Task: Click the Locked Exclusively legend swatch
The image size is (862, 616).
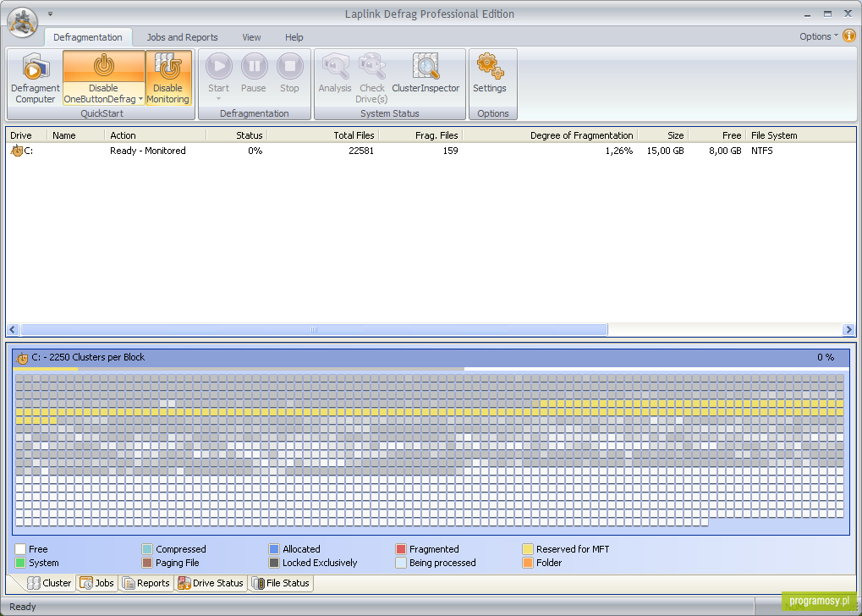Action: (x=274, y=563)
